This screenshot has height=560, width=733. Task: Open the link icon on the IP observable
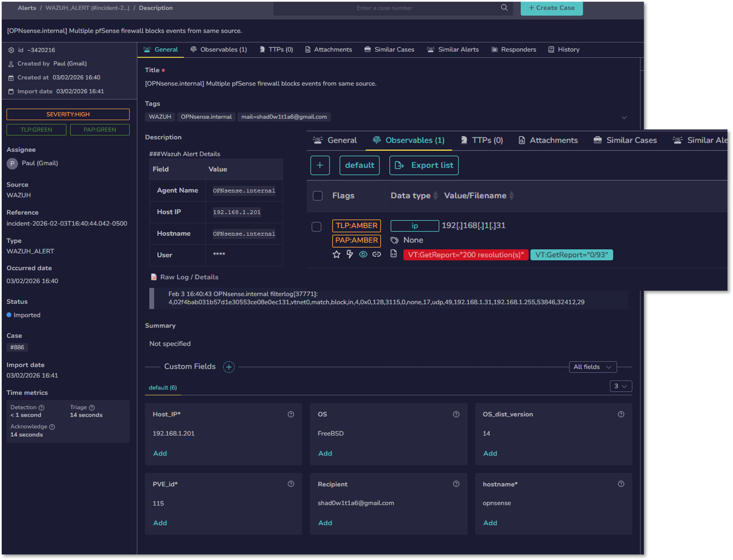pos(377,254)
